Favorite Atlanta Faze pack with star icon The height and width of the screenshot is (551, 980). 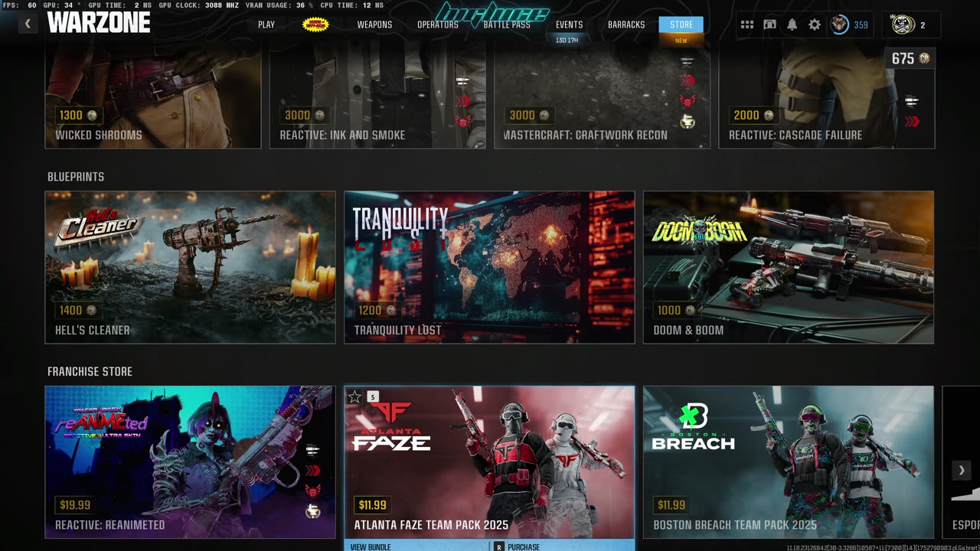coord(354,396)
